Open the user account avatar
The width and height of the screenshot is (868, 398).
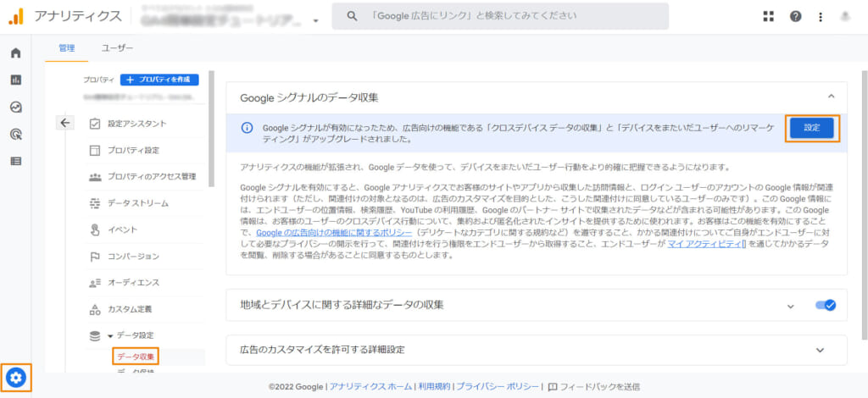tap(845, 17)
